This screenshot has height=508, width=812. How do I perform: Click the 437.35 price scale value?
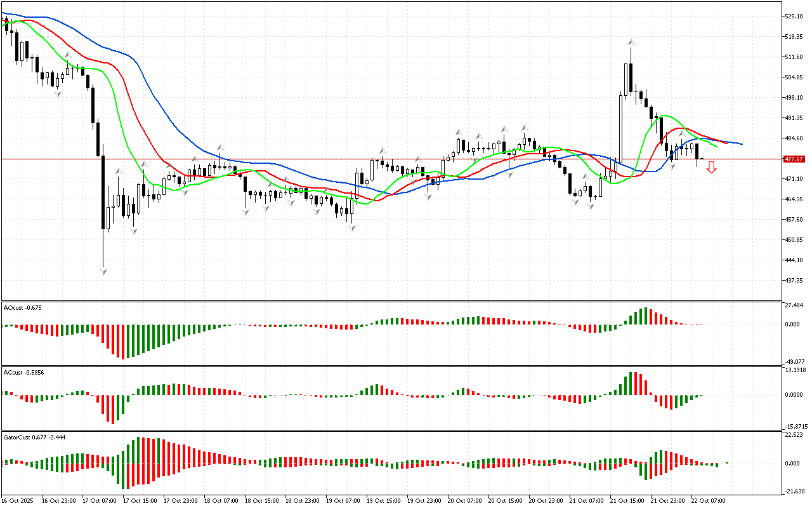point(794,280)
